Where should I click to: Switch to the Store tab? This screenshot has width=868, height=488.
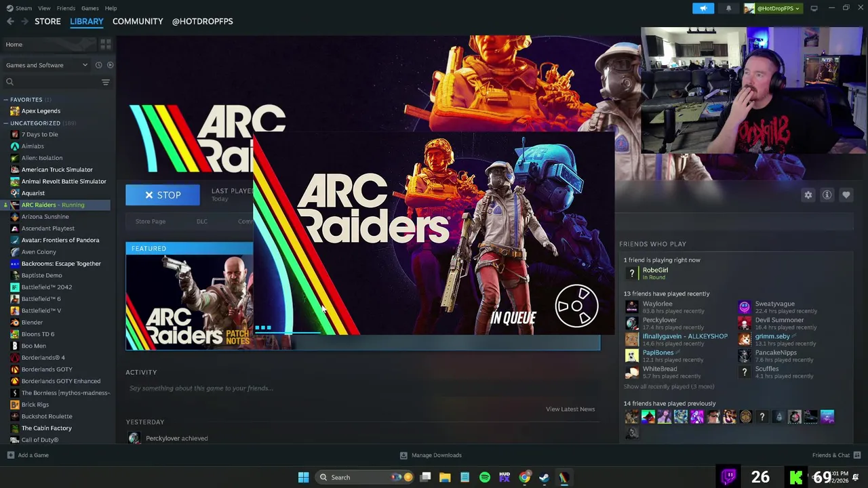point(47,22)
